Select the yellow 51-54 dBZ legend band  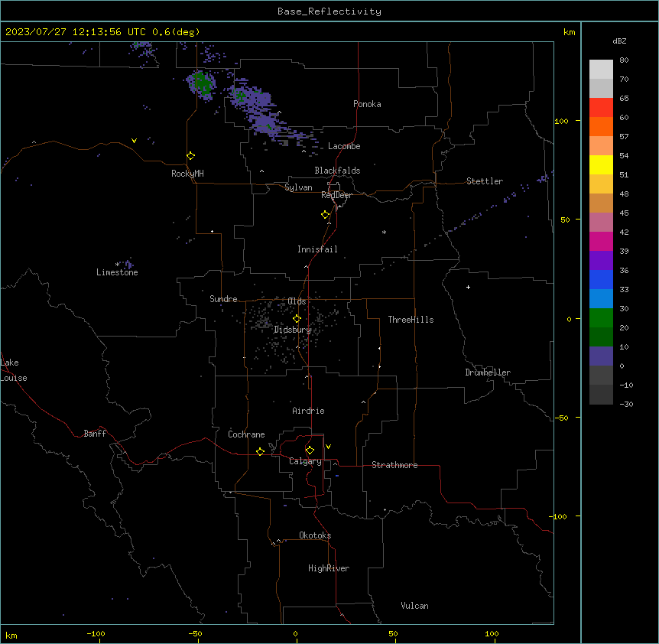click(x=601, y=164)
